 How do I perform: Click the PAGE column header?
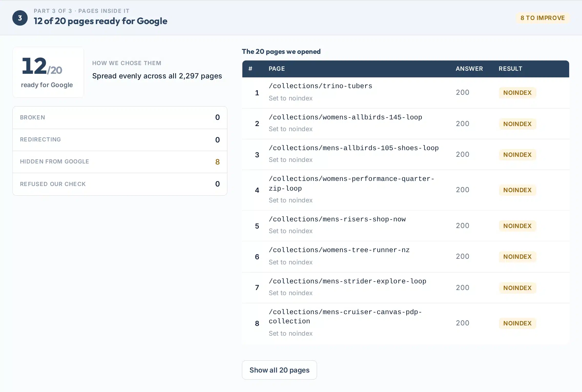pyautogui.click(x=277, y=69)
